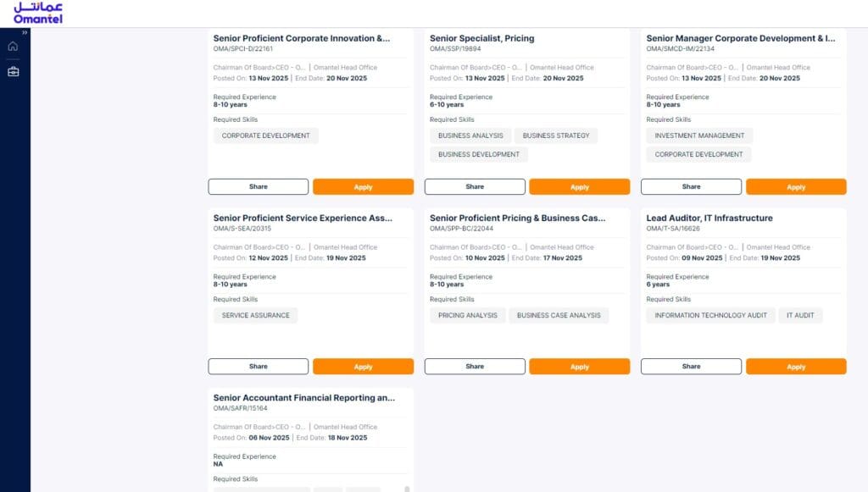
Task: Share the Senior Proficient Pricing & Business job
Action: [475, 367]
